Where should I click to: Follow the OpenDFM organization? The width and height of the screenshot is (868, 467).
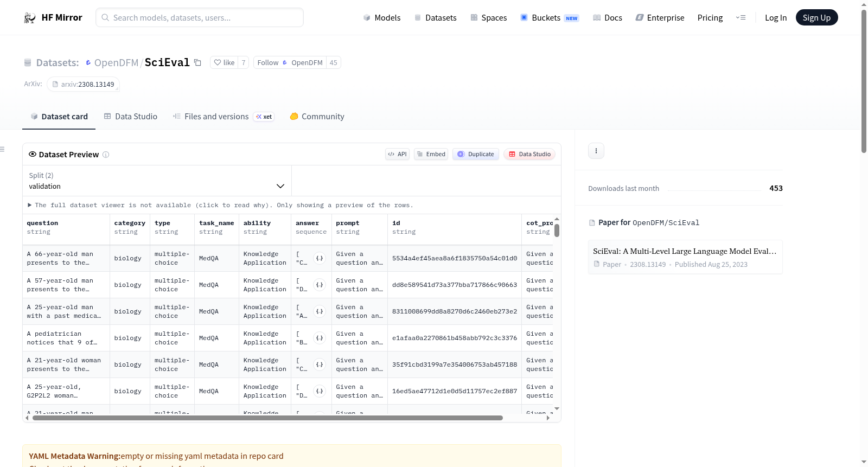290,62
